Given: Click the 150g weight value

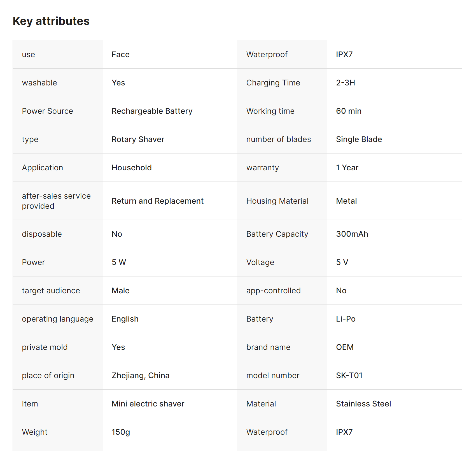Looking at the screenshot, I should pos(121,432).
